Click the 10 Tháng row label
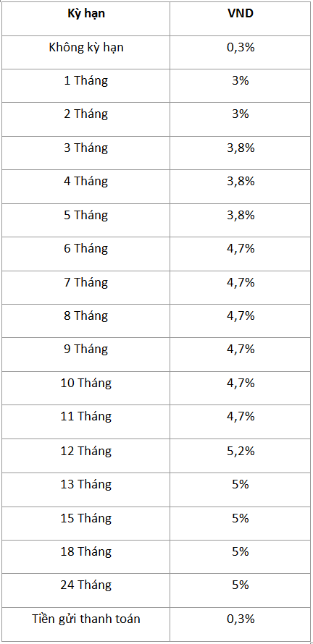Screen dimensions: 313x644 pos(86,384)
